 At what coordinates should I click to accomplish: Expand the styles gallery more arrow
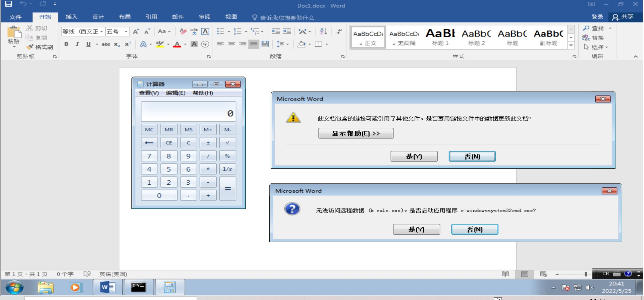tap(571, 46)
